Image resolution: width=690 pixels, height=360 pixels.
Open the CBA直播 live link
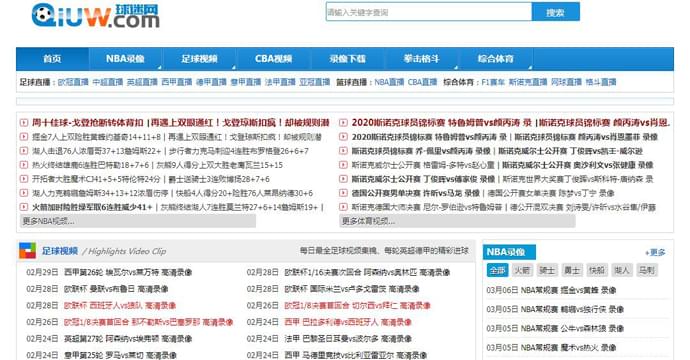422,82
